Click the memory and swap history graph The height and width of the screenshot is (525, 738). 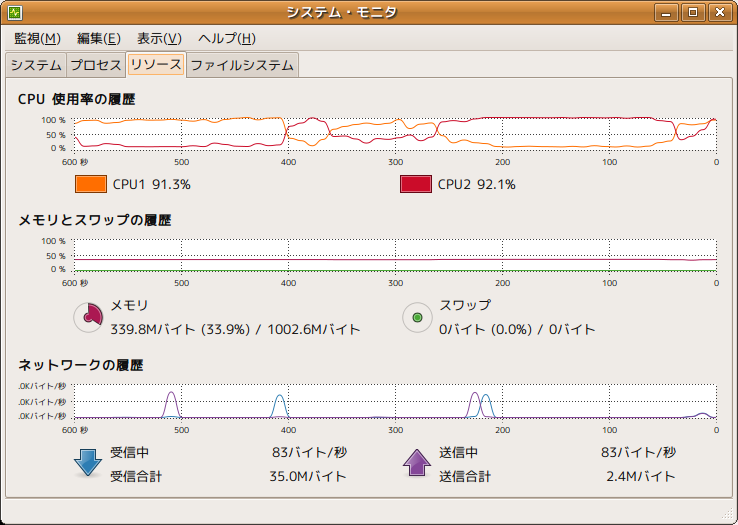[x=395, y=255]
